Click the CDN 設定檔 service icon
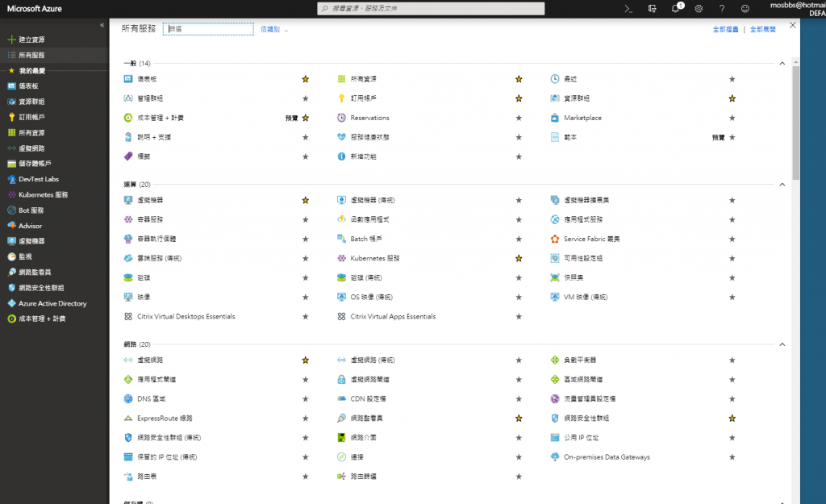Screen dimensions: 826x504 pyautogui.click(x=341, y=398)
